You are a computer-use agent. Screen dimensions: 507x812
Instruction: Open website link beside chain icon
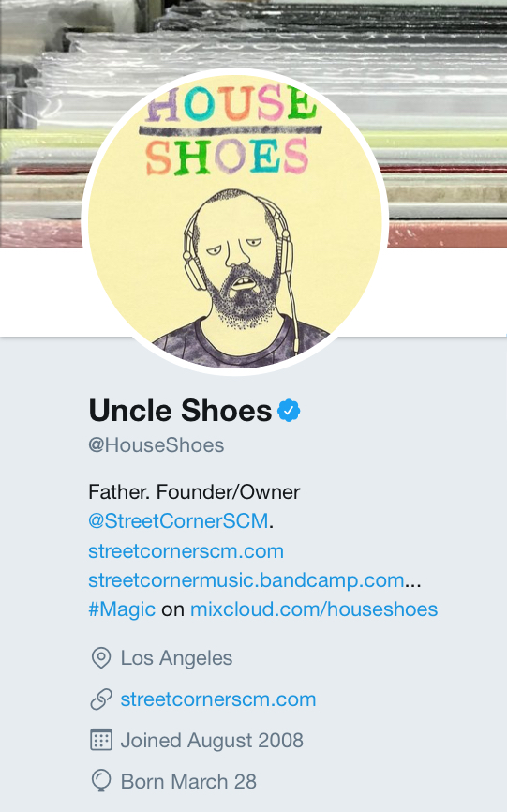[217, 699]
